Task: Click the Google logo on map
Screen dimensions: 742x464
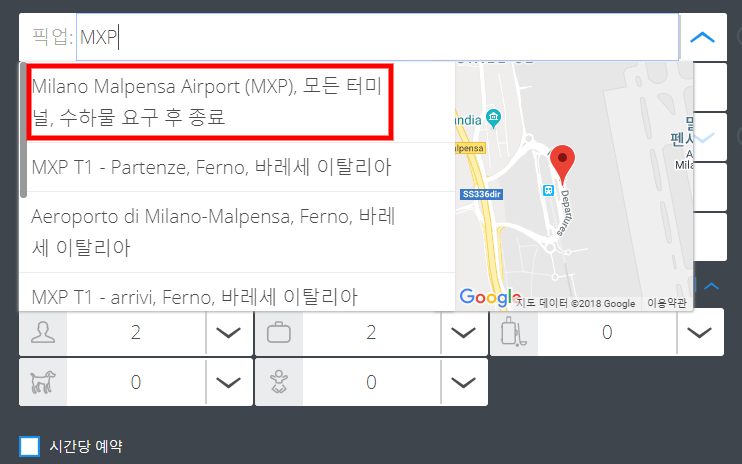Action: (x=489, y=297)
